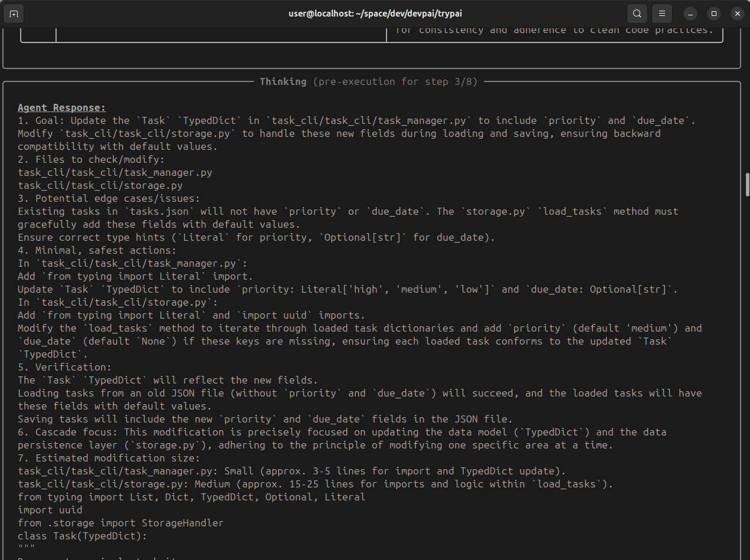Image resolution: width=750 pixels, height=560 pixels.
Task: Click the window title path text
Action: [x=375, y=13]
